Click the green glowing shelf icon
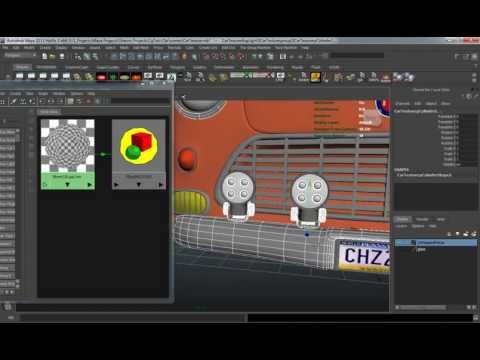Viewport: 480px width, 360px height. coord(113,77)
